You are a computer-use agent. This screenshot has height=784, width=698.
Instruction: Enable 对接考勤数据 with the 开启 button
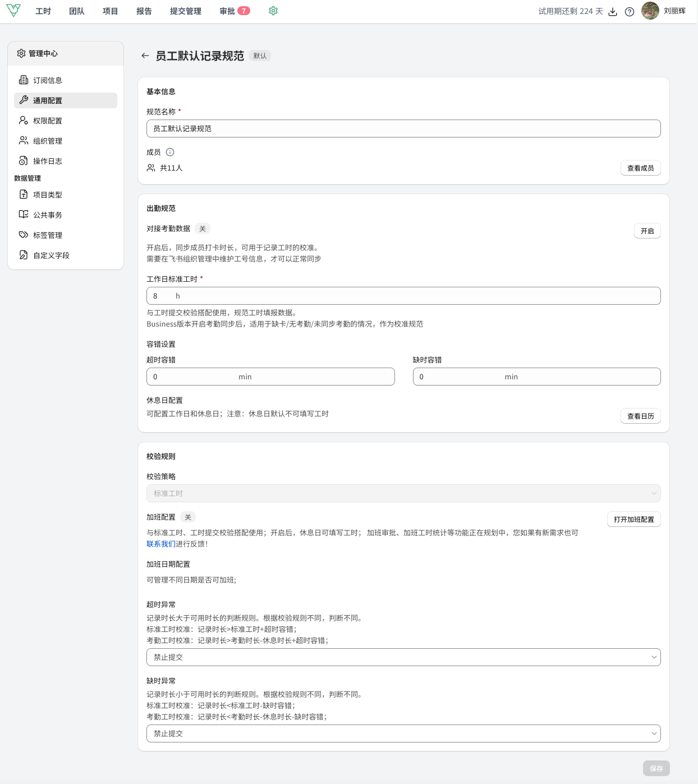(647, 231)
